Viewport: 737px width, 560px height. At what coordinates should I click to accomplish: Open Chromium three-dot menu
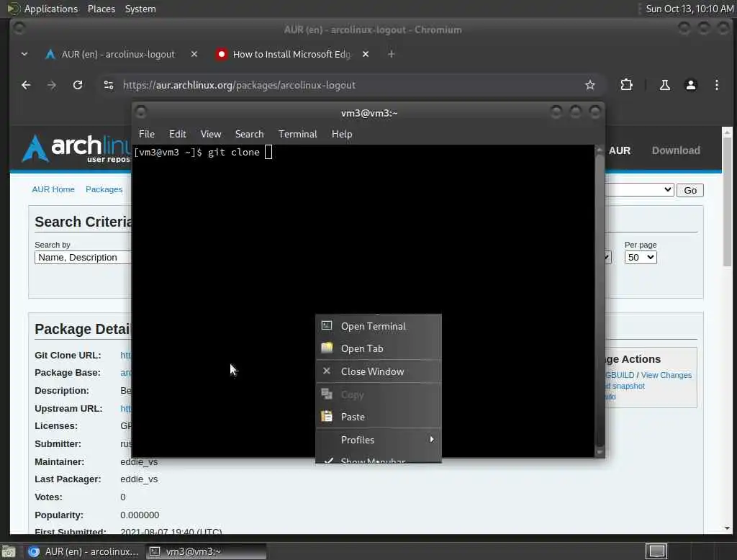716,85
